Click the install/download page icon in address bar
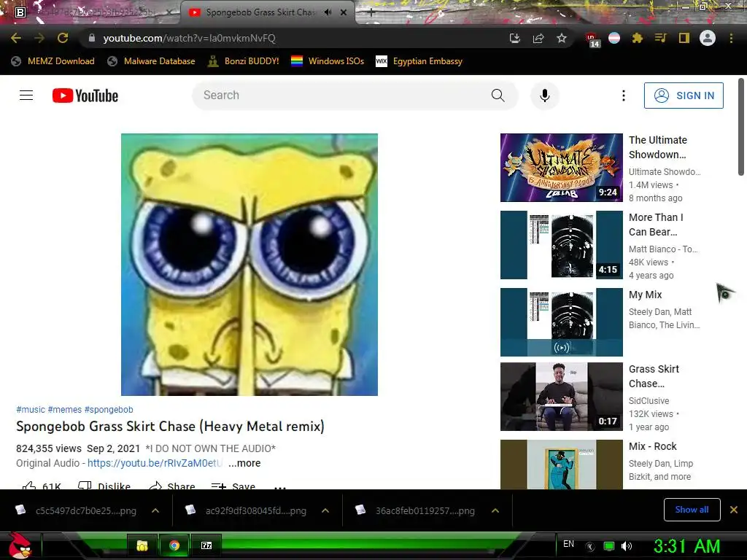The height and width of the screenshot is (560, 747). (514, 38)
